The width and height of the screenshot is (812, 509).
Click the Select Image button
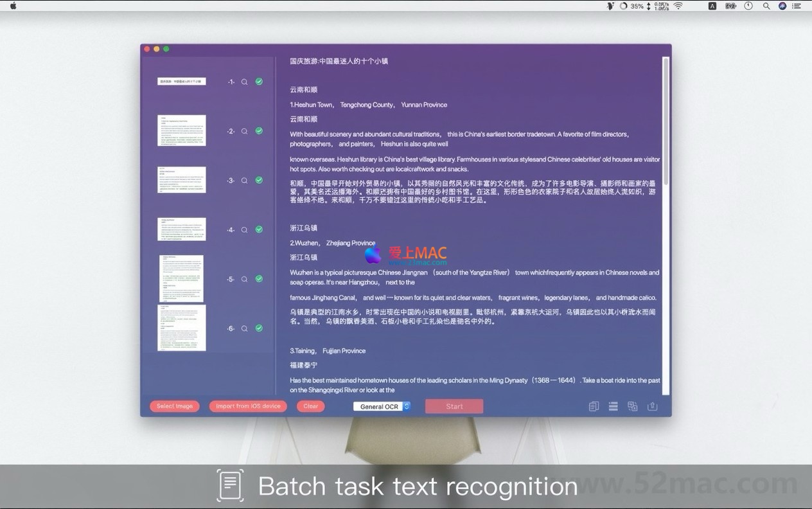[175, 406]
